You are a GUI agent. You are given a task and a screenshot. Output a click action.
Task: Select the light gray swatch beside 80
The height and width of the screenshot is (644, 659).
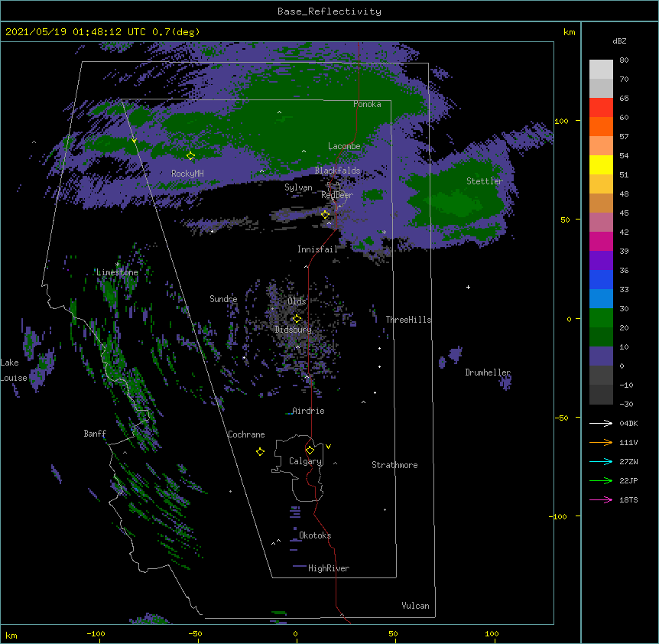point(601,70)
